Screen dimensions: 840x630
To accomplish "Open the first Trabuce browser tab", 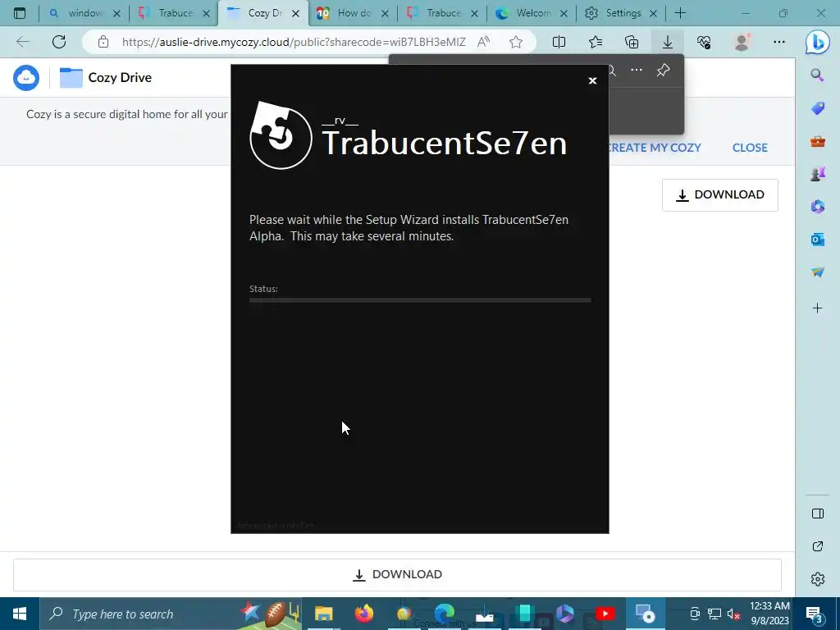I will click(174, 13).
